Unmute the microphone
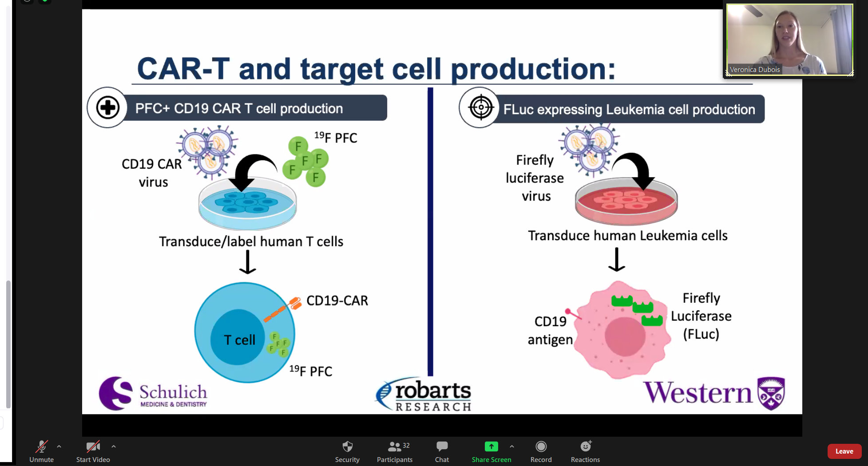This screenshot has height=466, width=868. (x=42, y=451)
